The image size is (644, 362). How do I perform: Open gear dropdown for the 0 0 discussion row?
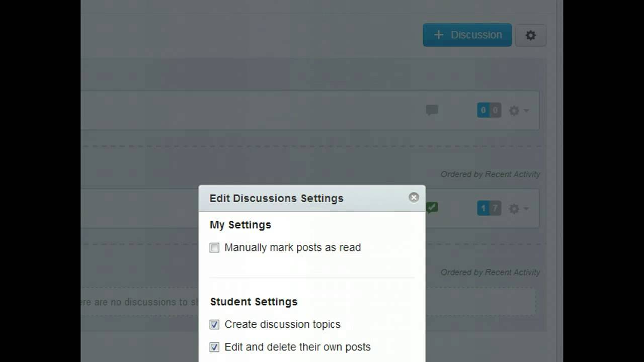(519, 111)
